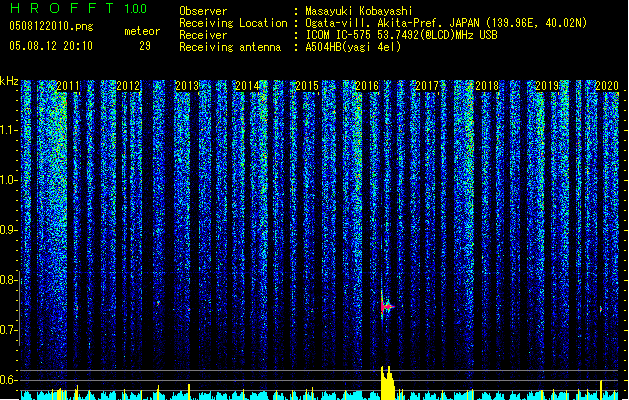Viewport: 629px width, 400px height.
Task: Click the 'Receiver' field label
Action: [203, 35]
